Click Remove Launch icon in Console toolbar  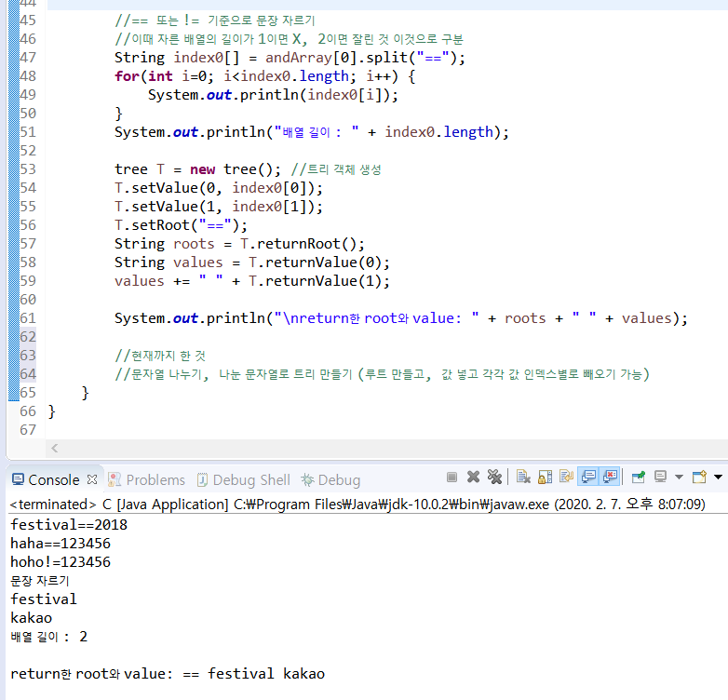(x=473, y=478)
